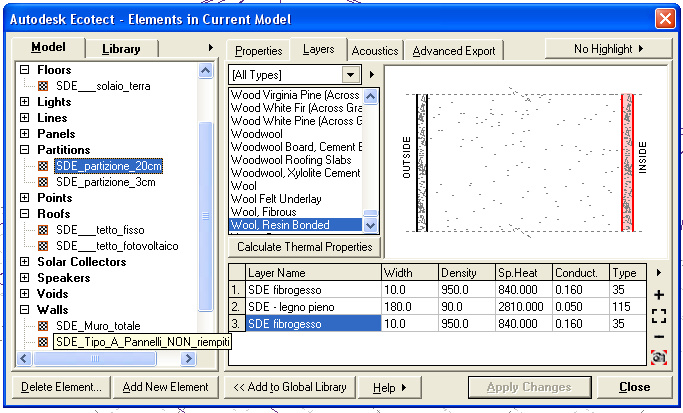Viewport: 683px width, 413px height.
Task: Select Wood Virginia Pine in material list
Action: coord(295,95)
